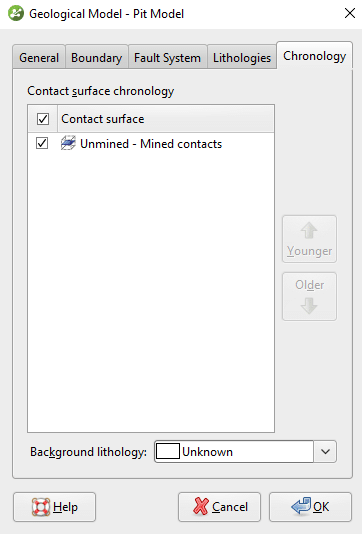
Task: Click the white Unknown lithology color swatch
Action: 168,452
